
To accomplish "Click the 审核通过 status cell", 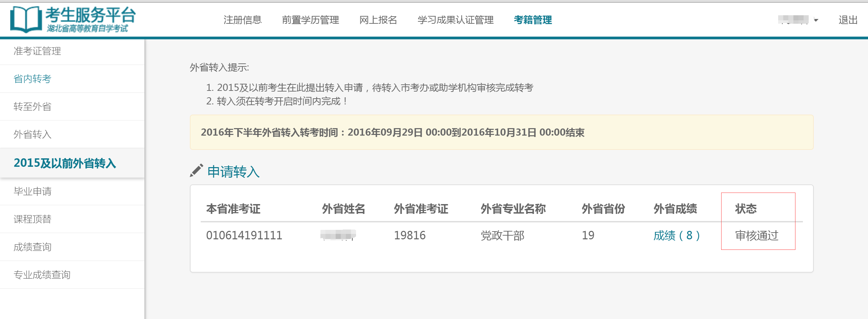I will pos(756,235).
